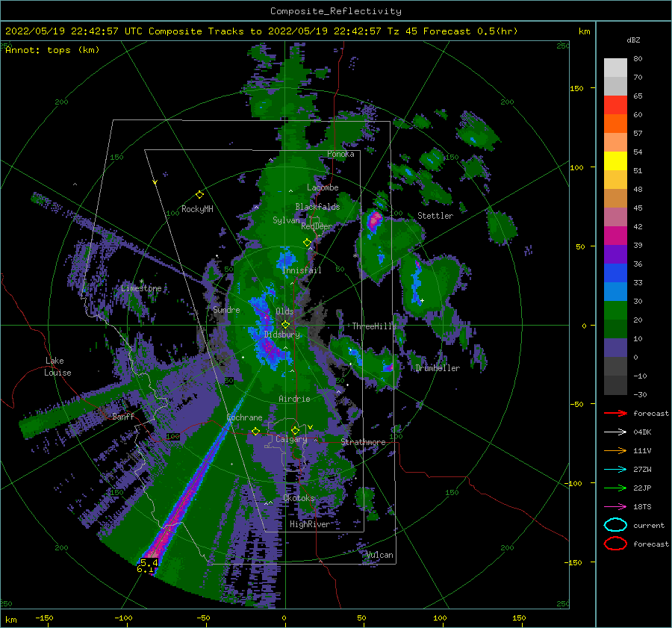The image size is (672, 628).
Task: Click the green 22JP arrow in legend
Action: pyautogui.click(x=615, y=488)
